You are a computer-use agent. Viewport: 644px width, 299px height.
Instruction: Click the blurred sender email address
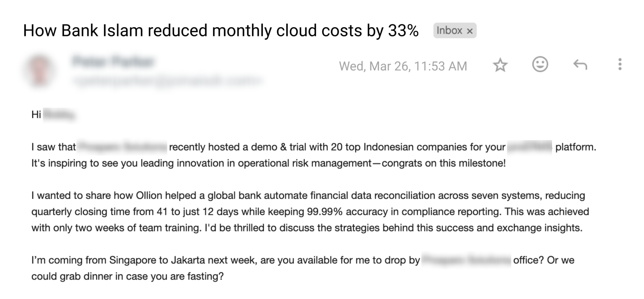click(x=168, y=81)
